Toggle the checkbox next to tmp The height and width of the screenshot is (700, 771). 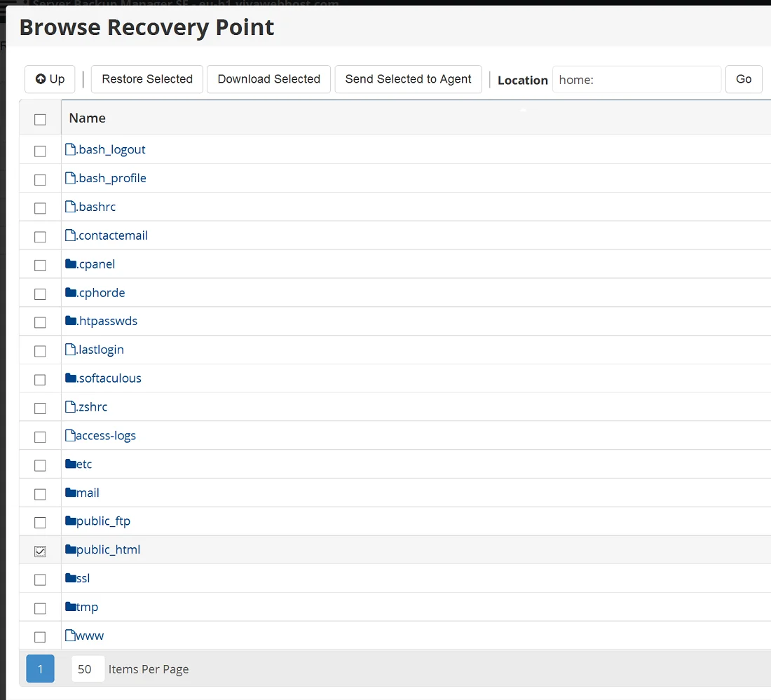tap(40, 608)
